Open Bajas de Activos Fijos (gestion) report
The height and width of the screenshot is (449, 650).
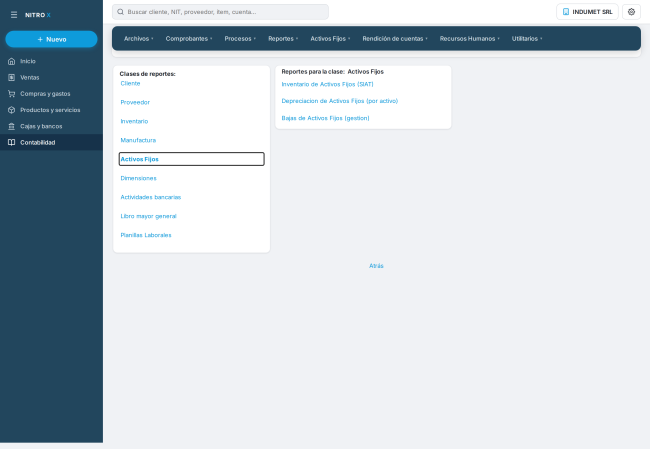[325, 118]
